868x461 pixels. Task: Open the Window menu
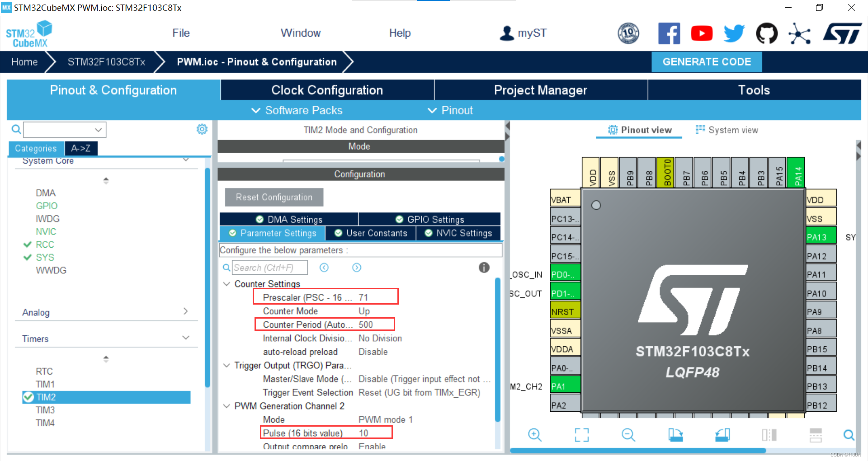(x=301, y=33)
